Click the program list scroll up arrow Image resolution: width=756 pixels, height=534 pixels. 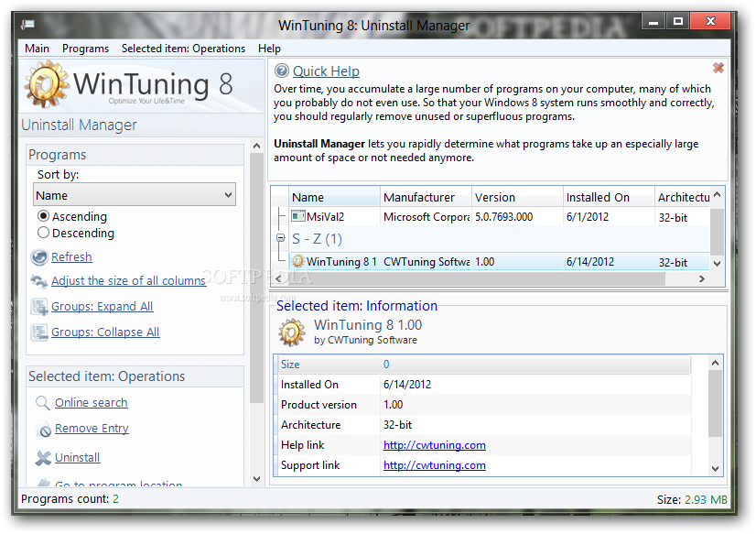(x=717, y=194)
